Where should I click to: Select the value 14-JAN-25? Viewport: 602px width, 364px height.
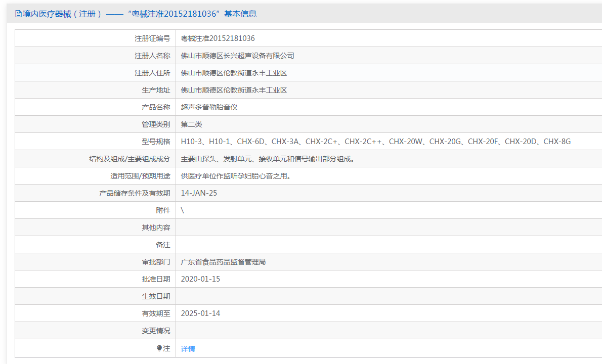coord(199,193)
